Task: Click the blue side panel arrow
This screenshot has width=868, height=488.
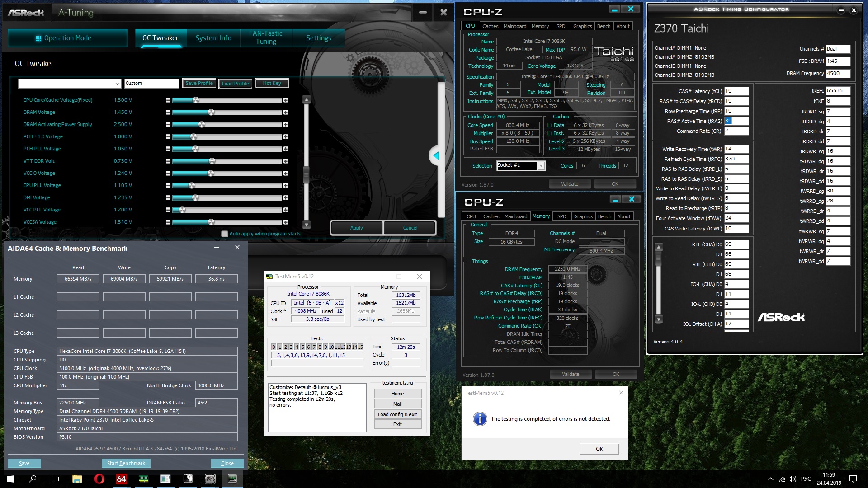Action: click(436, 156)
